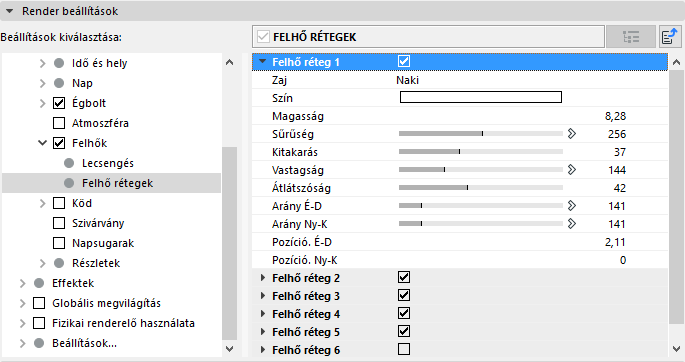Click the Arány Ny-K slider

[x=481, y=224]
